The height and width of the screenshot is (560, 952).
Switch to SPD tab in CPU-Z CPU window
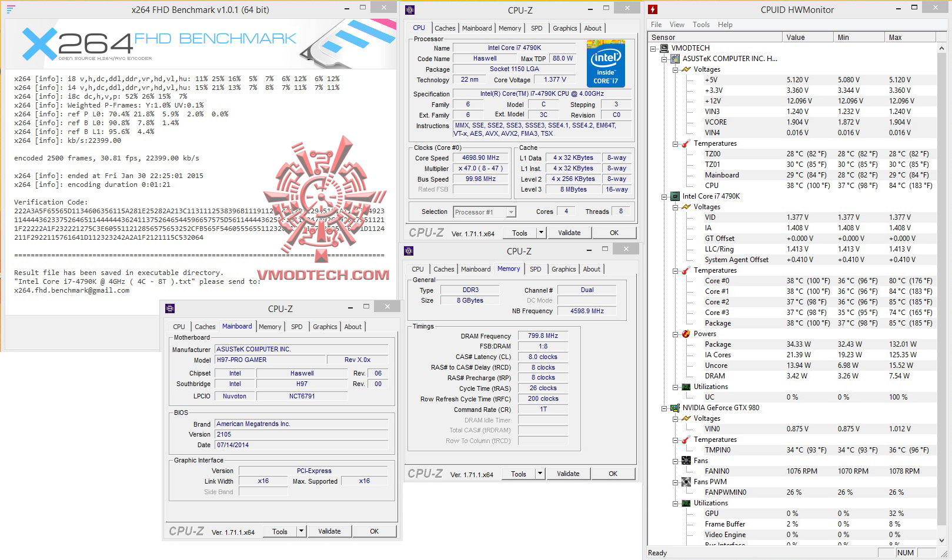tap(537, 28)
